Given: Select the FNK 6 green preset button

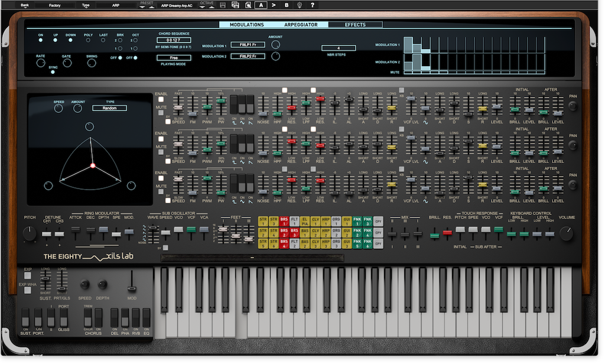Looking at the screenshot, I should (367, 243).
